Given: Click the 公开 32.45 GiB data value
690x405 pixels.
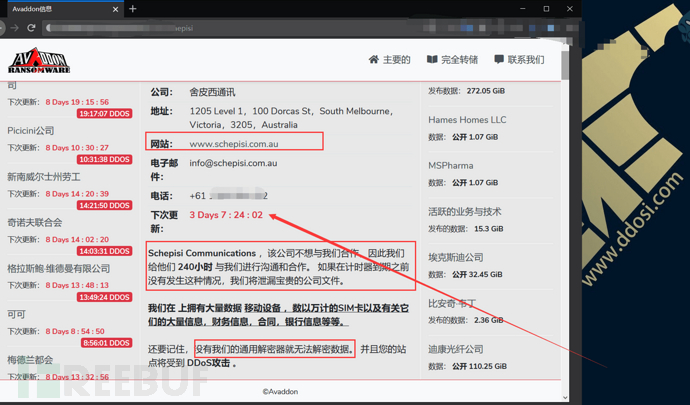Looking at the screenshot, I should (x=477, y=275).
